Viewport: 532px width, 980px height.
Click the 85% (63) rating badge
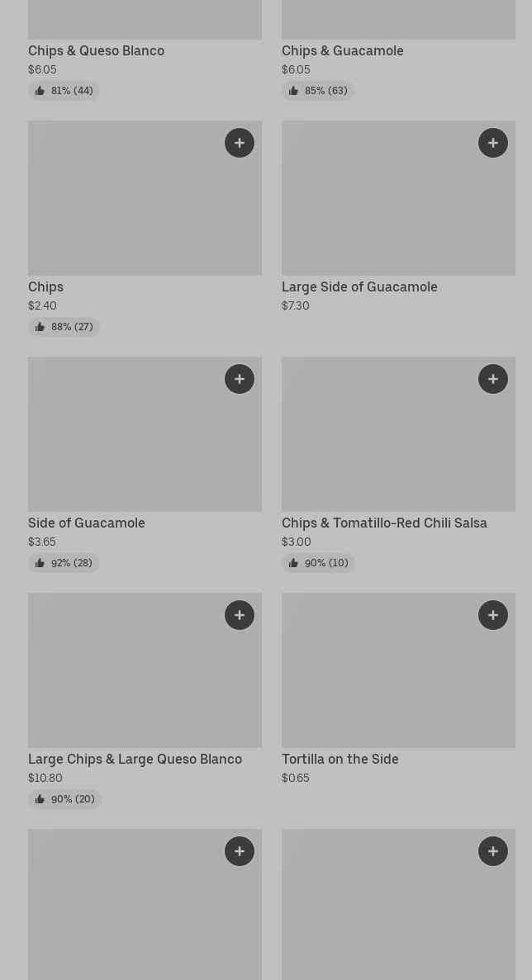click(318, 91)
